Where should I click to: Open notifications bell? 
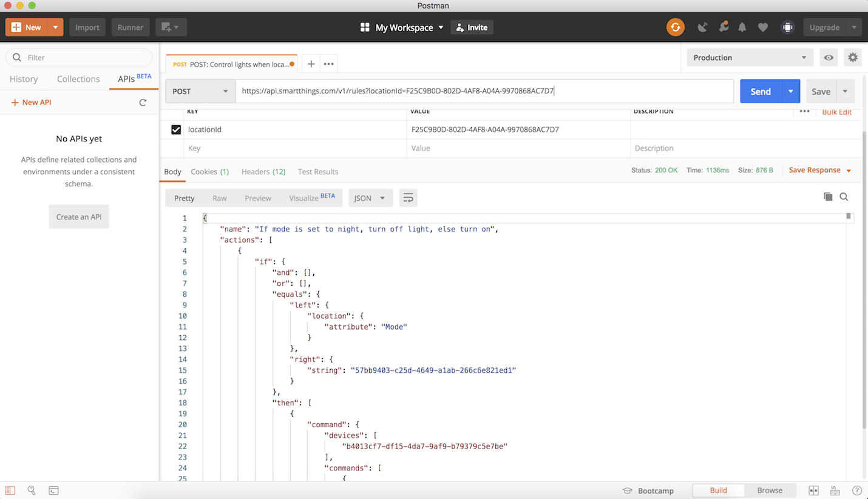pos(742,27)
